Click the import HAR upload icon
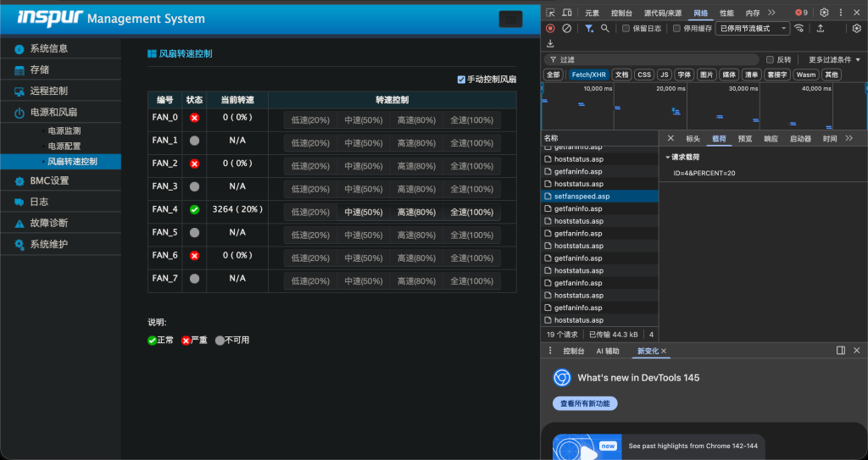Viewport: 868px width, 460px height. (x=821, y=28)
